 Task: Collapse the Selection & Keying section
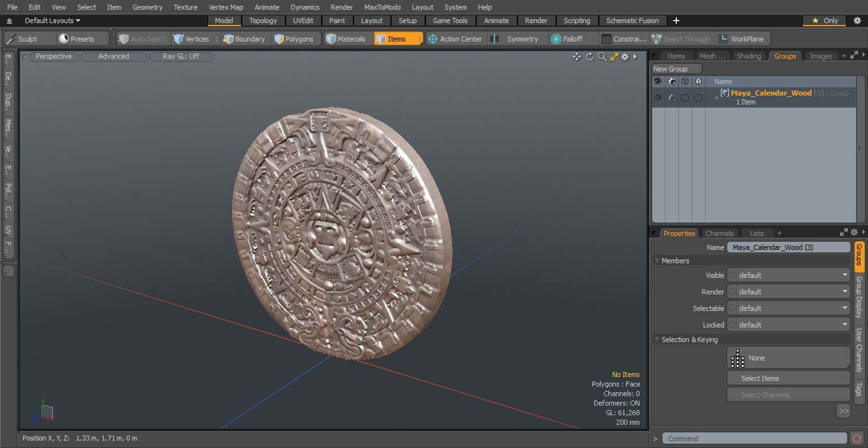[x=657, y=340]
